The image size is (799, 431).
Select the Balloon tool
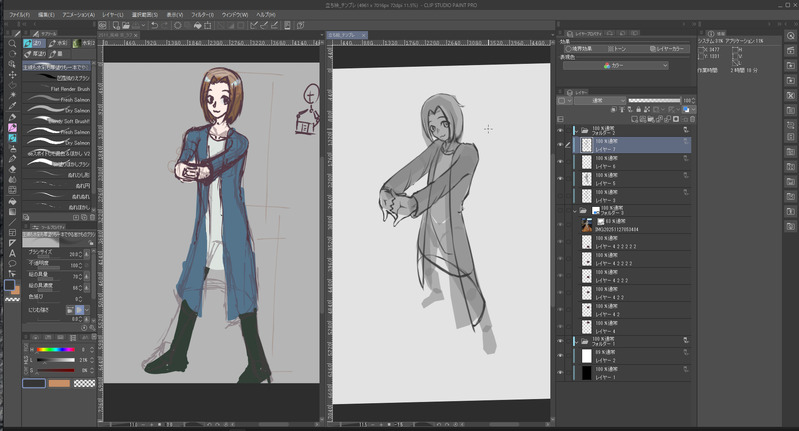tap(12, 264)
